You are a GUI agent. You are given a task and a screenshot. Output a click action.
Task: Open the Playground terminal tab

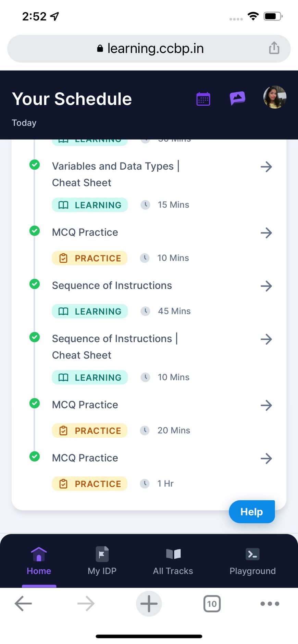[x=252, y=561]
